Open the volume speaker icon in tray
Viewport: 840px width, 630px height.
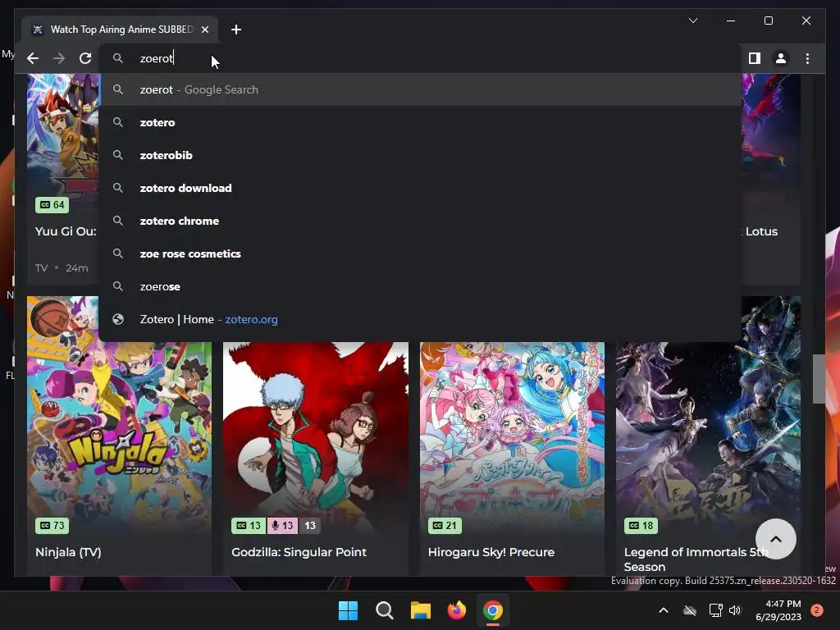tap(735, 610)
